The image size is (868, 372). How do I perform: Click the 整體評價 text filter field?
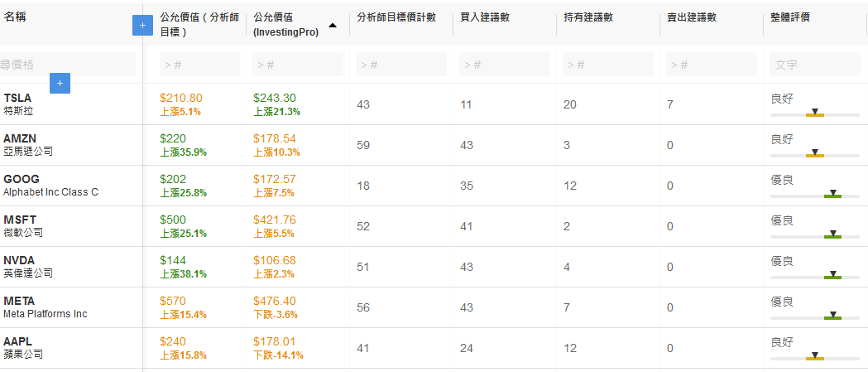point(813,64)
